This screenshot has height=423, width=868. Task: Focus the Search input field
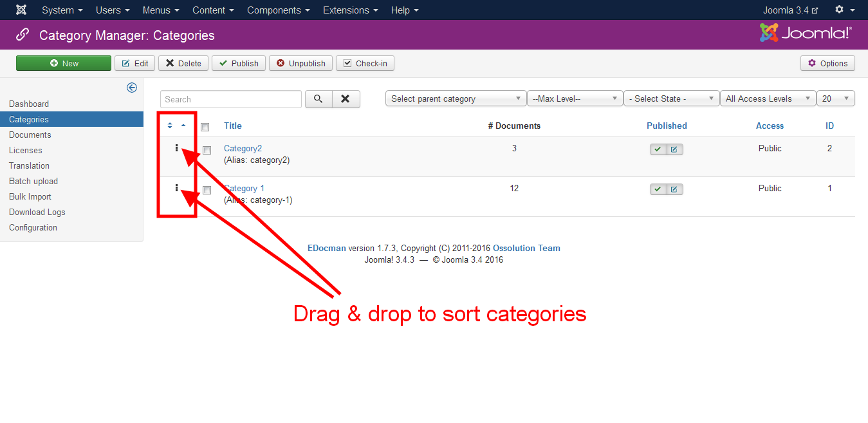tap(230, 99)
